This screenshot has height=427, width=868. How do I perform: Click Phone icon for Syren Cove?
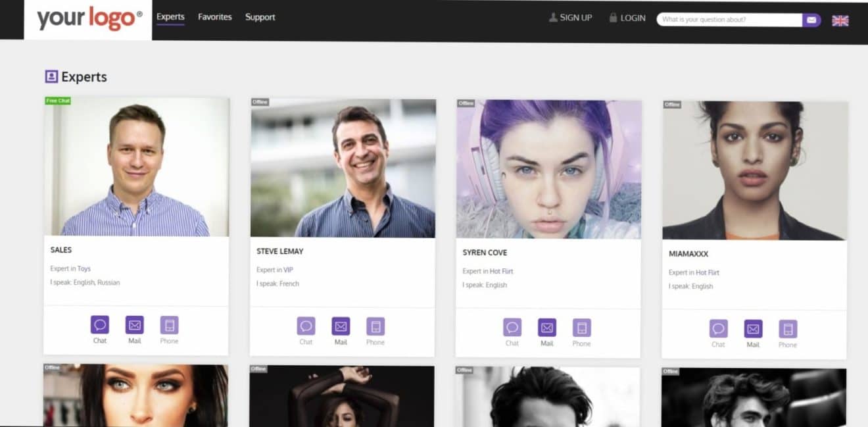(x=582, y=328)
